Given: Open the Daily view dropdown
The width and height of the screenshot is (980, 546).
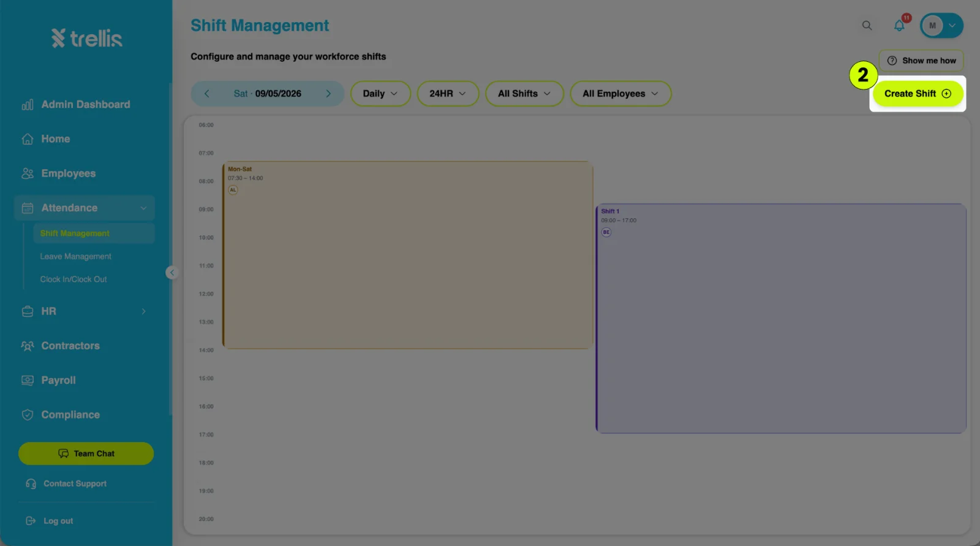Looking at the screenshot, I should coord(380,94).
